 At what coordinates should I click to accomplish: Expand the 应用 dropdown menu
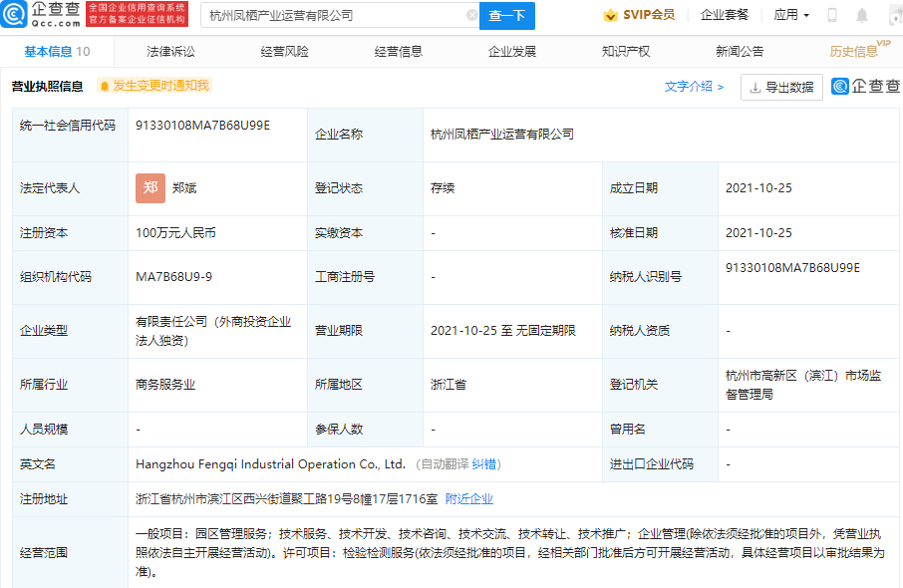(791, 15)
